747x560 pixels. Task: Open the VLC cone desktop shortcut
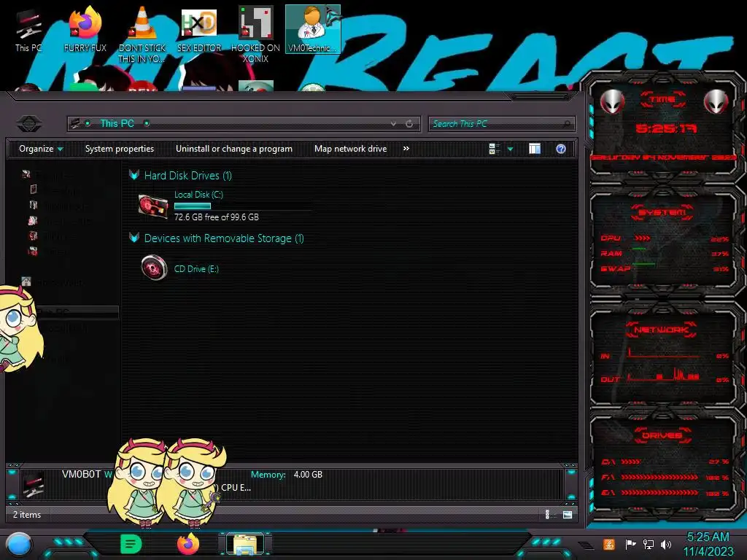[142, 34]
